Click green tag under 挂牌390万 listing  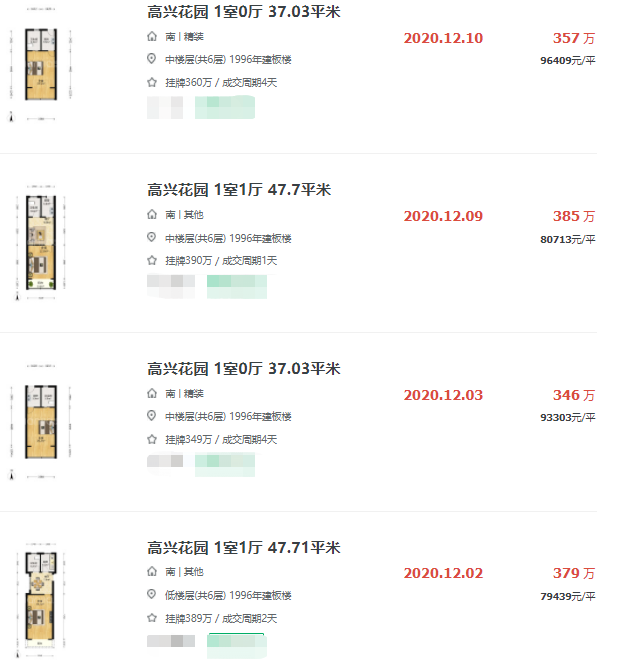(237, 286)
